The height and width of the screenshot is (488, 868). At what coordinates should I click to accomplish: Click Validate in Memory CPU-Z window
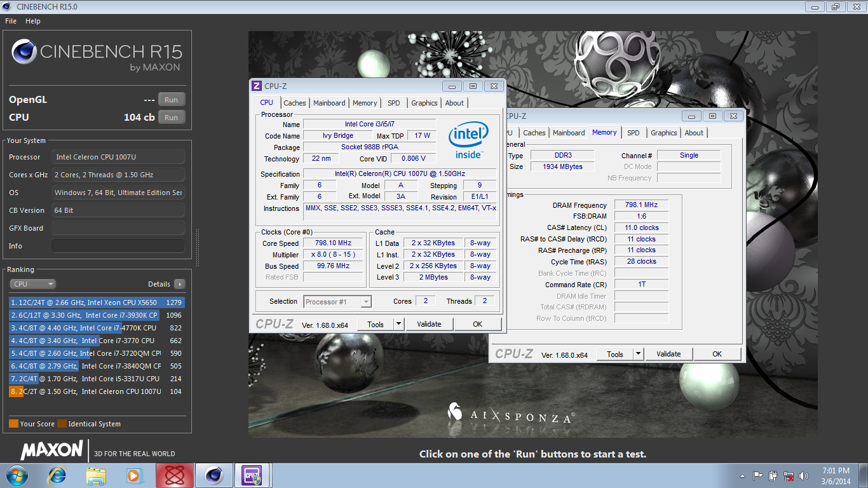click(668, 354)
